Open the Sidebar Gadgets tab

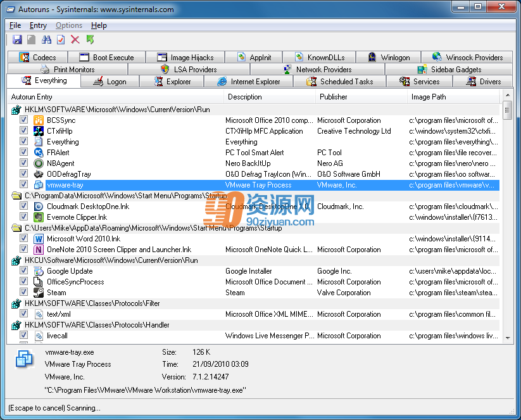tap(449, 70)
